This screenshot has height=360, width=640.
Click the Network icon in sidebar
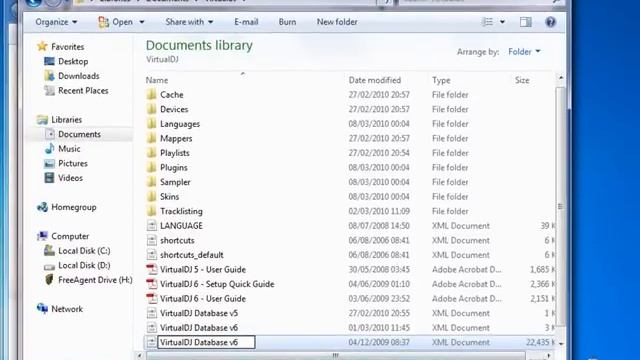pos(42,309)
